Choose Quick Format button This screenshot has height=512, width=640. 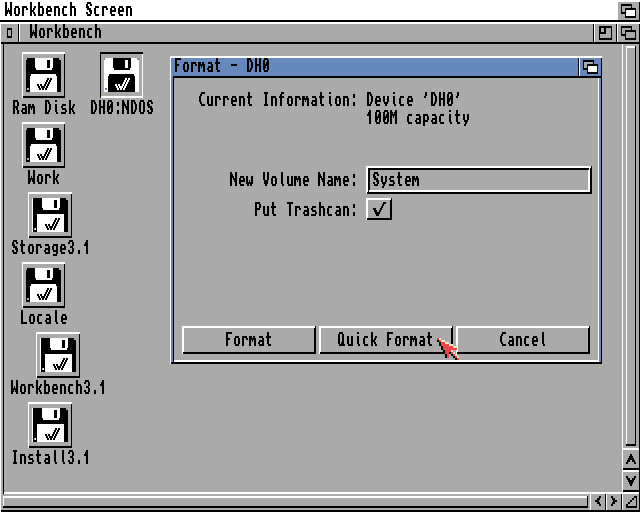pos(386,340)
